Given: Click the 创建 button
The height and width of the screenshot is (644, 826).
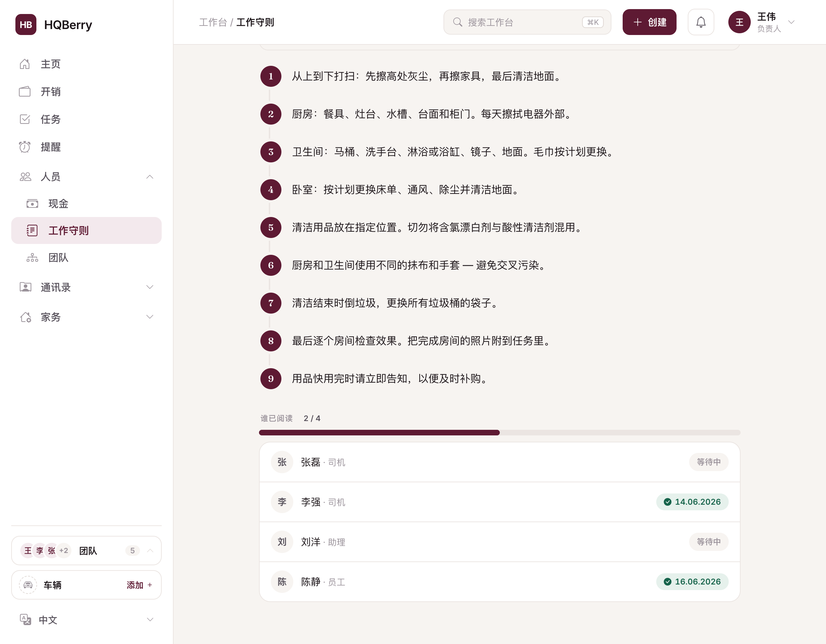Looking at the screenshot, I should [x=649, y=22].
